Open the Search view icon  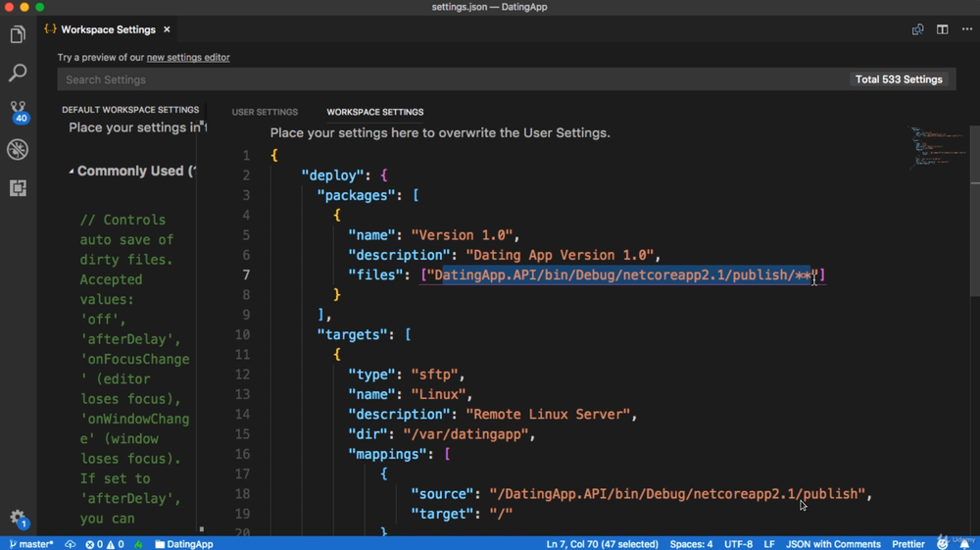(18, 74)
